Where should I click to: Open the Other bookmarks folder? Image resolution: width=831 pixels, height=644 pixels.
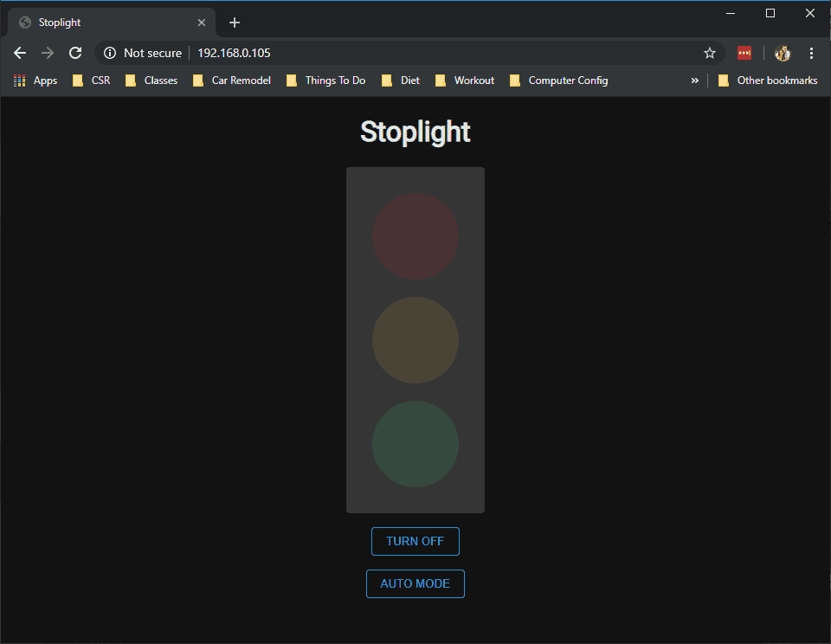(768, 80)
